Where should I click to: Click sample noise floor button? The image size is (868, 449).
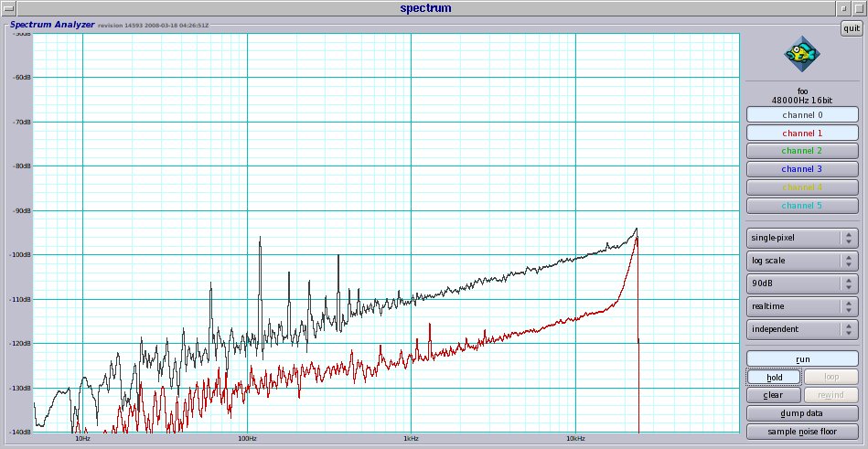click(802, 432)
